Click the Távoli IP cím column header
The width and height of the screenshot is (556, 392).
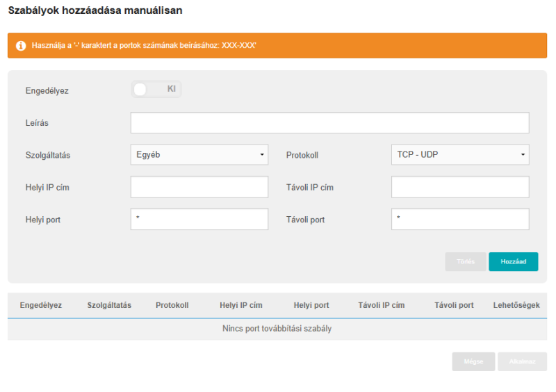pos(381,305)
